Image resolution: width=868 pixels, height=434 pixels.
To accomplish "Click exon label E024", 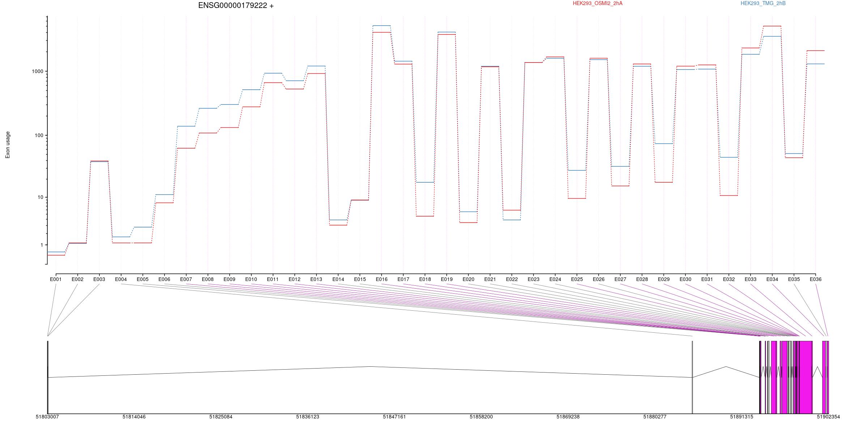I will tap(555, 279).
